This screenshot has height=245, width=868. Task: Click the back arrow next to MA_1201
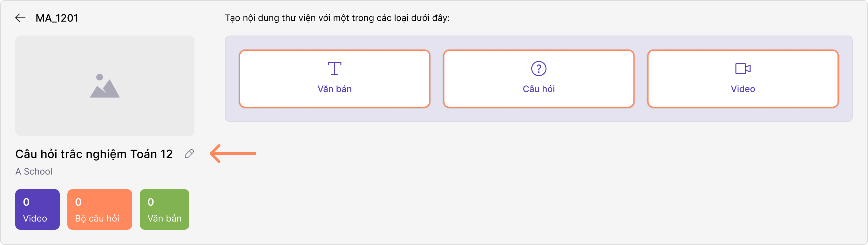(21, 18)
